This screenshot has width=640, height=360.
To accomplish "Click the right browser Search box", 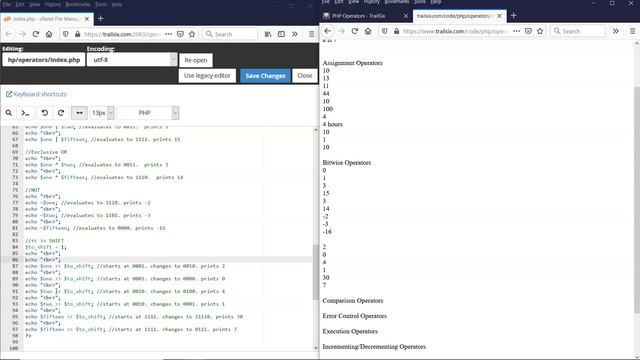I will click(578, 31).
